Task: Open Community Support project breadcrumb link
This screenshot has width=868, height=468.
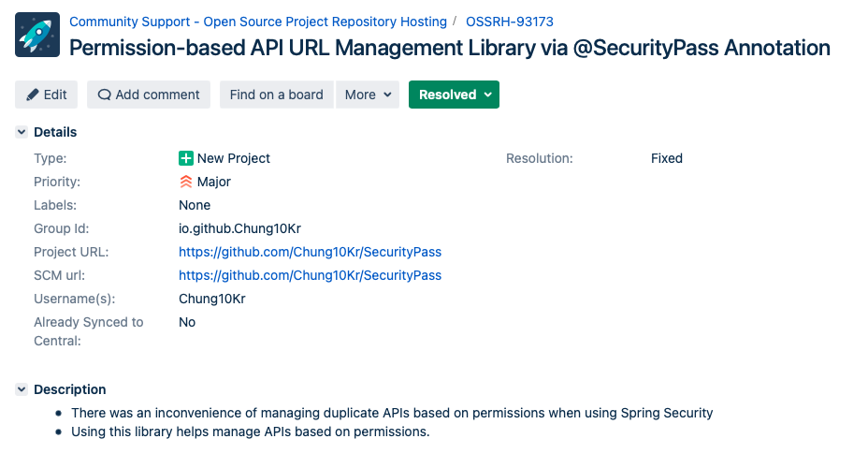Action: click(x=258, y=21)
